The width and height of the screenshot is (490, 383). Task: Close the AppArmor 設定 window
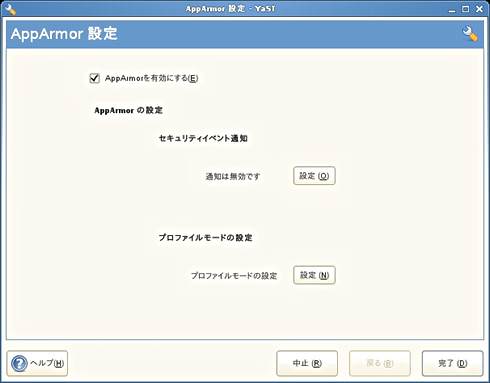(x=479, y=9)
